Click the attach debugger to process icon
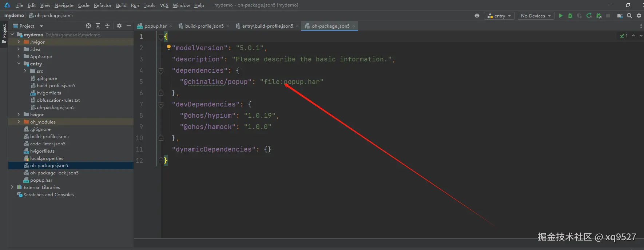Viewport: 644px width, 250px height. point(599,16)
